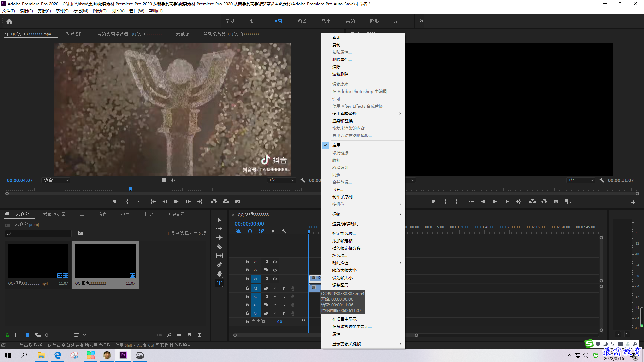This screenshot has width=644, height=362.
Task: Toggle V1 track output eye
Action: point(275,279)
